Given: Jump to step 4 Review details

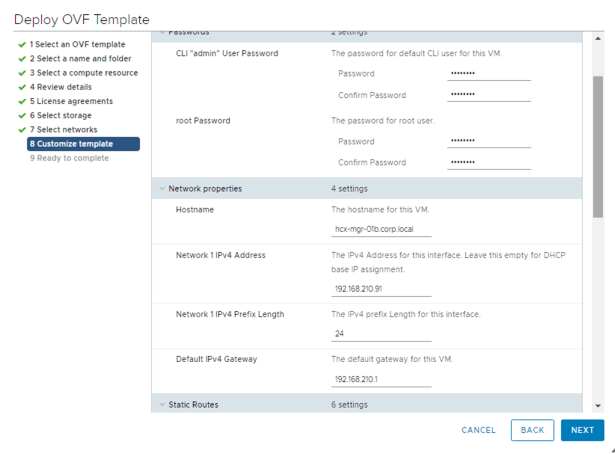Looking at the screenshot, I should 66,87.
